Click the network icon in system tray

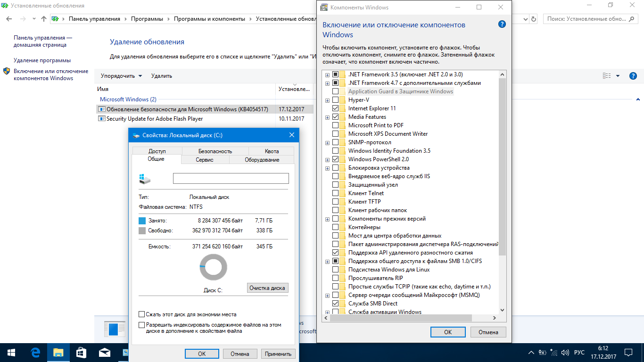(553, 353)
